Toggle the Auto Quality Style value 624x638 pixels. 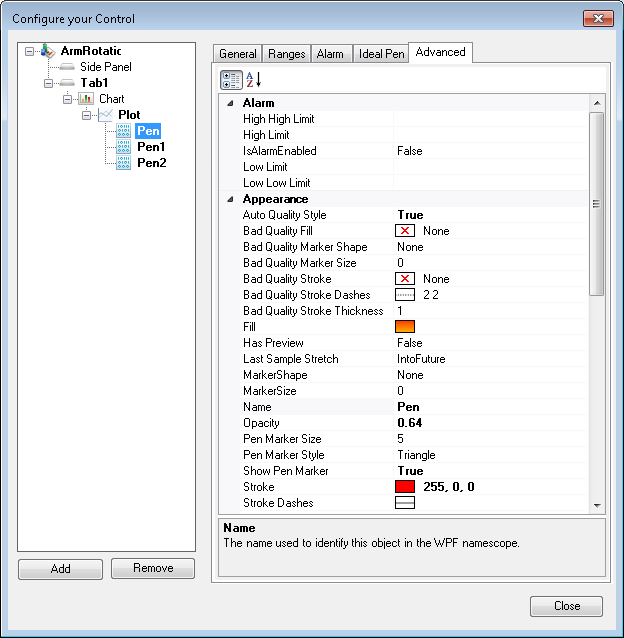(x=410, y=215)
